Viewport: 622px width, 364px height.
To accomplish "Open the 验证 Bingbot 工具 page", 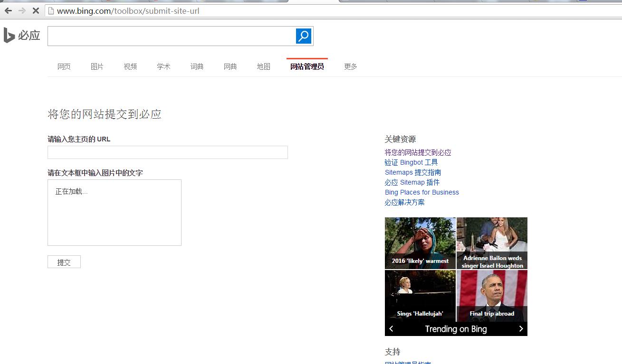I will pos(411,162).
